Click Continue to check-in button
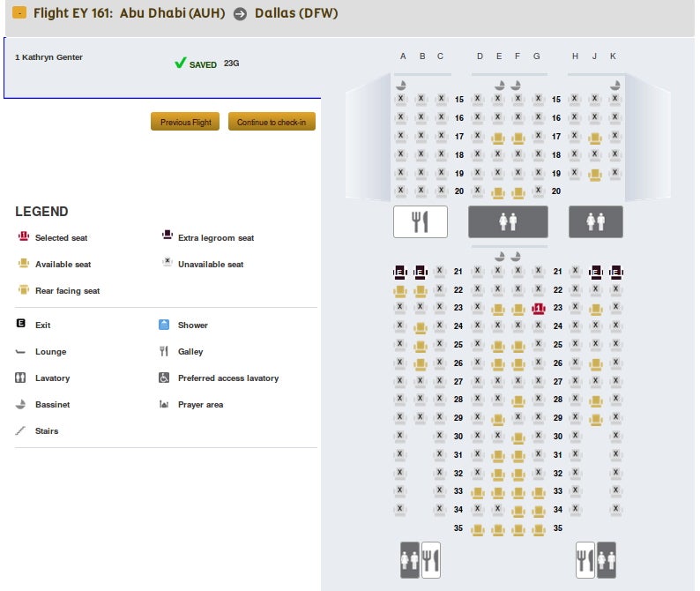 pyautogui.click(x=272, y=122)
